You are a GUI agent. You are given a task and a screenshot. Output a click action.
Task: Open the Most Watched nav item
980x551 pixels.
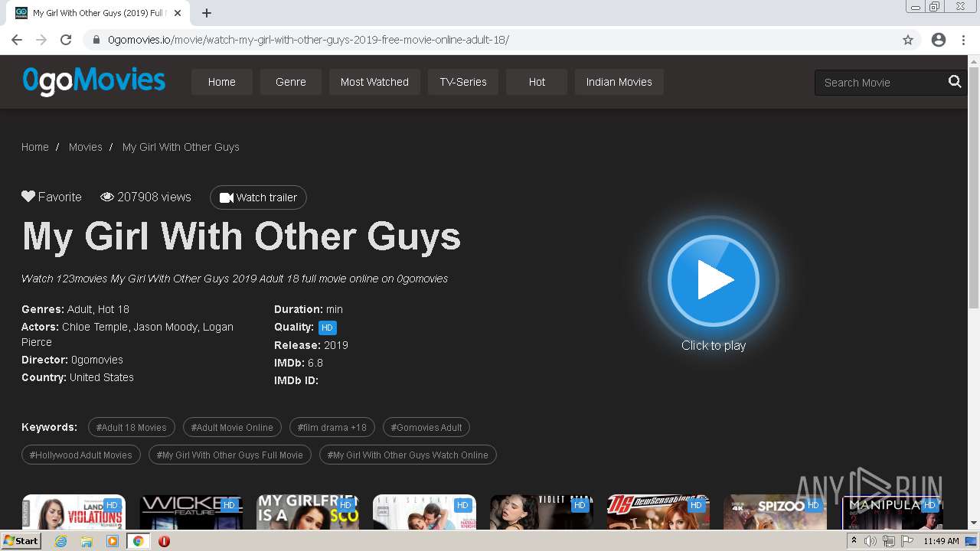tap(374, 82)
